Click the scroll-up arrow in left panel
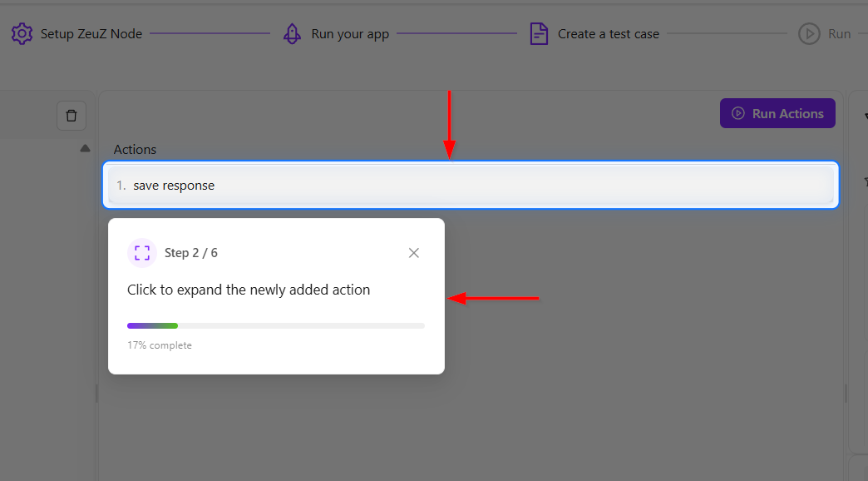This screenshot has width=868, height=481. 85,148
